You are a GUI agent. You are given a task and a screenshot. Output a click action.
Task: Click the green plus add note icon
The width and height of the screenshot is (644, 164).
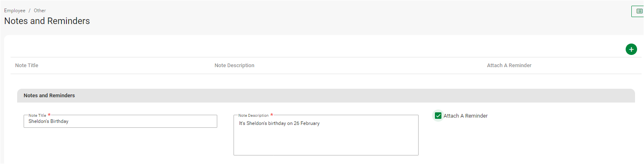click(x=631, y=50)
